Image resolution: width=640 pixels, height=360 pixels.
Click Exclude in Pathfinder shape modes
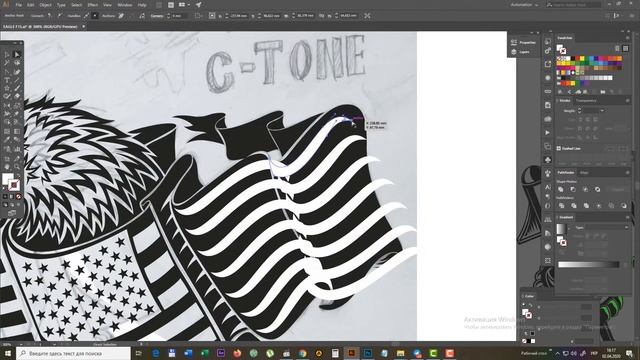pyautogui.click(x=598, y=189)
